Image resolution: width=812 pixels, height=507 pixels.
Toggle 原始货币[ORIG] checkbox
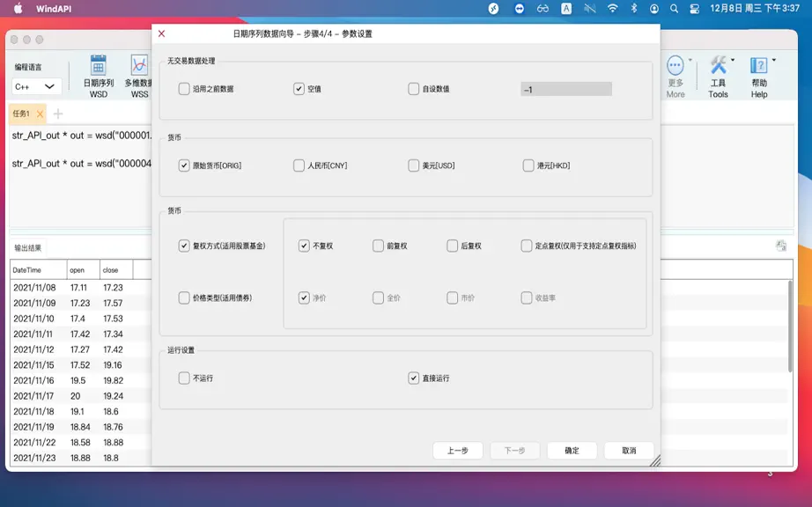click(x=184, y=165)
